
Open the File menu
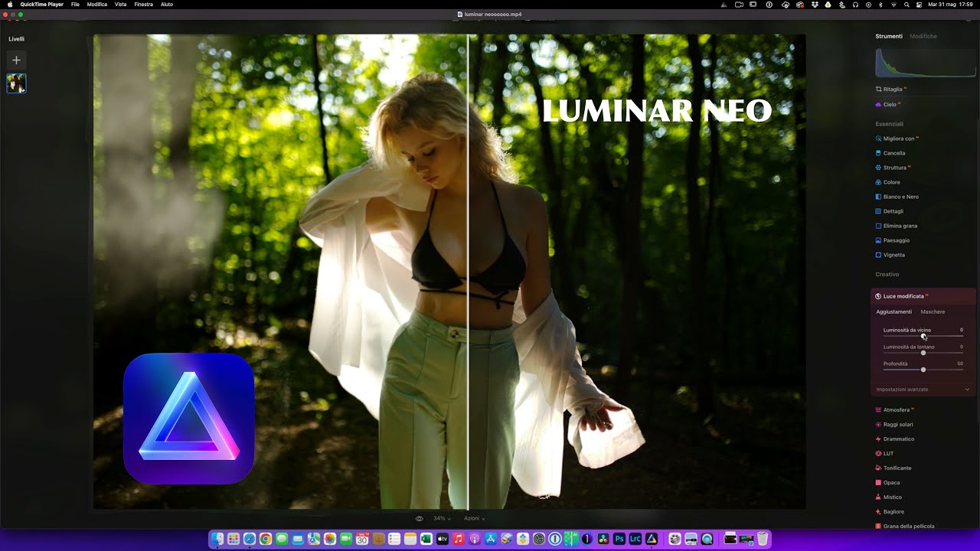(75, 5)
